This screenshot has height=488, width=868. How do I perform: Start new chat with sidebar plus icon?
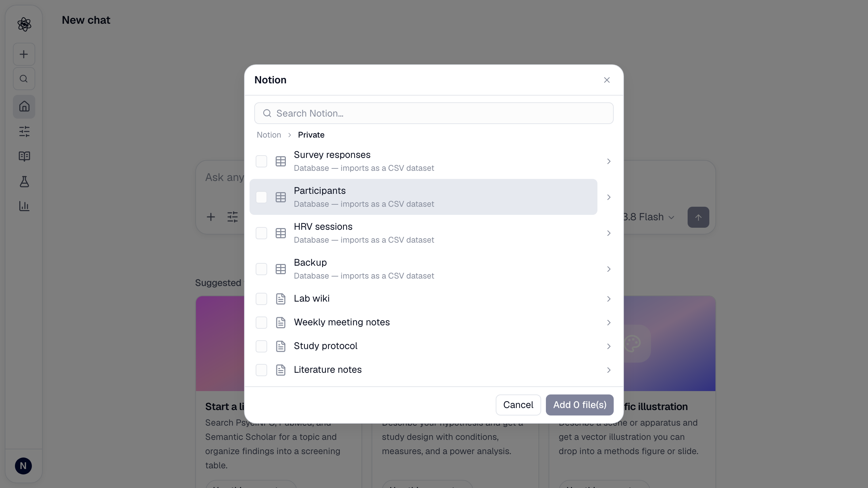pos(24,54)
